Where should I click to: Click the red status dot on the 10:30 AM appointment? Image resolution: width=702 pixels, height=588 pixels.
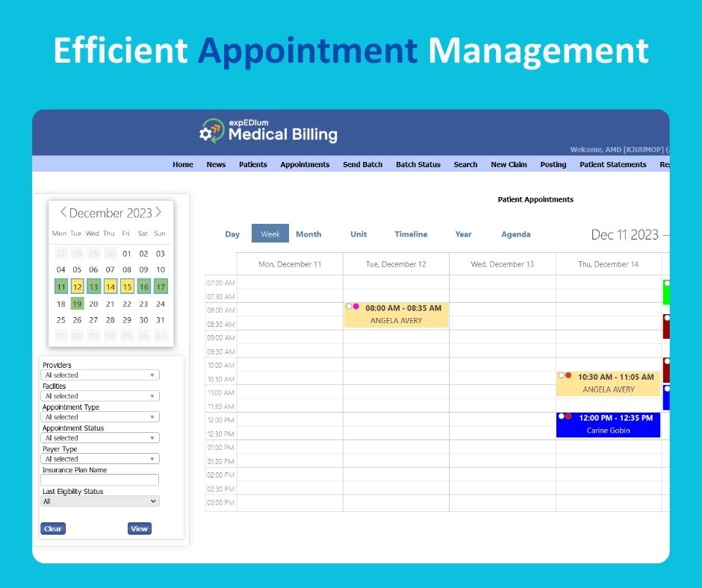pyautogui.click(x=567, y=376)
